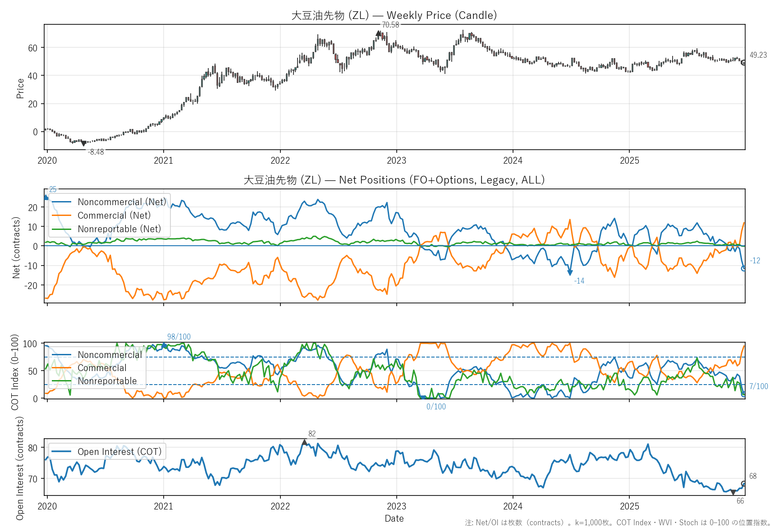Click the 0/100 COT Index annotation
The width and height of the screenshot is (779, 532).
tap(436, 407)
